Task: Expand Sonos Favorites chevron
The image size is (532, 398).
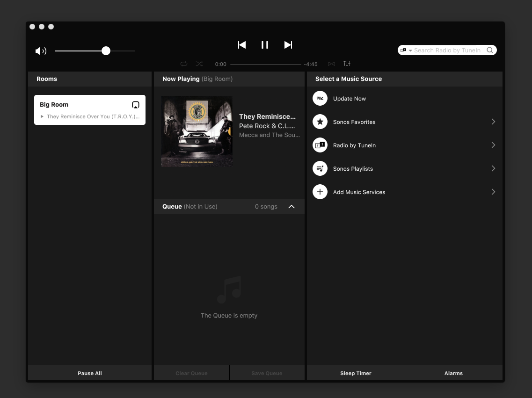Action: (x=493, y=122)
